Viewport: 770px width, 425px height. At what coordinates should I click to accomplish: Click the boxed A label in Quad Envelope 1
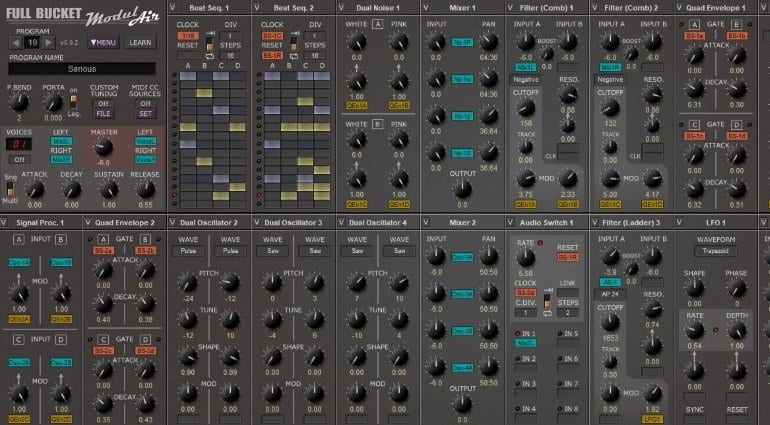(694, 25)
